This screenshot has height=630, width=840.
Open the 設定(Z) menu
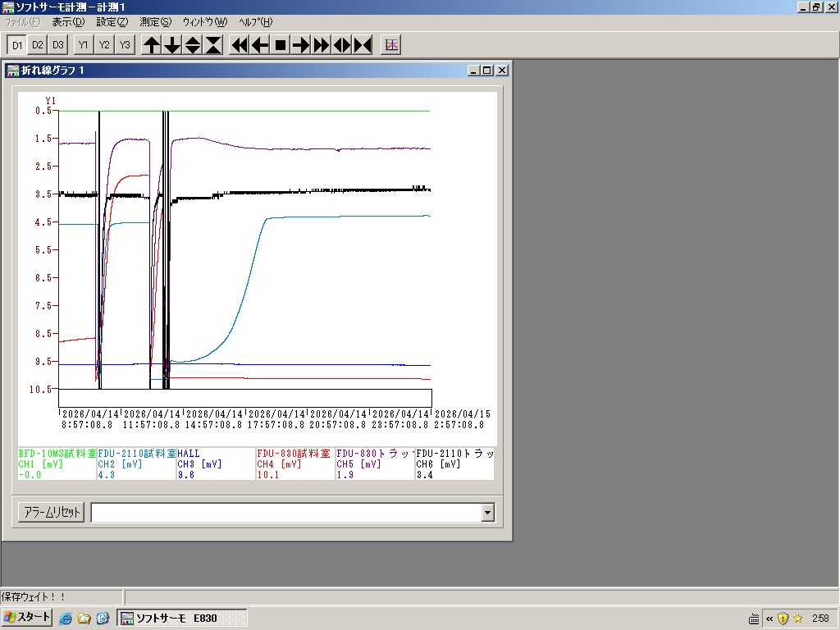pos(112,22)
